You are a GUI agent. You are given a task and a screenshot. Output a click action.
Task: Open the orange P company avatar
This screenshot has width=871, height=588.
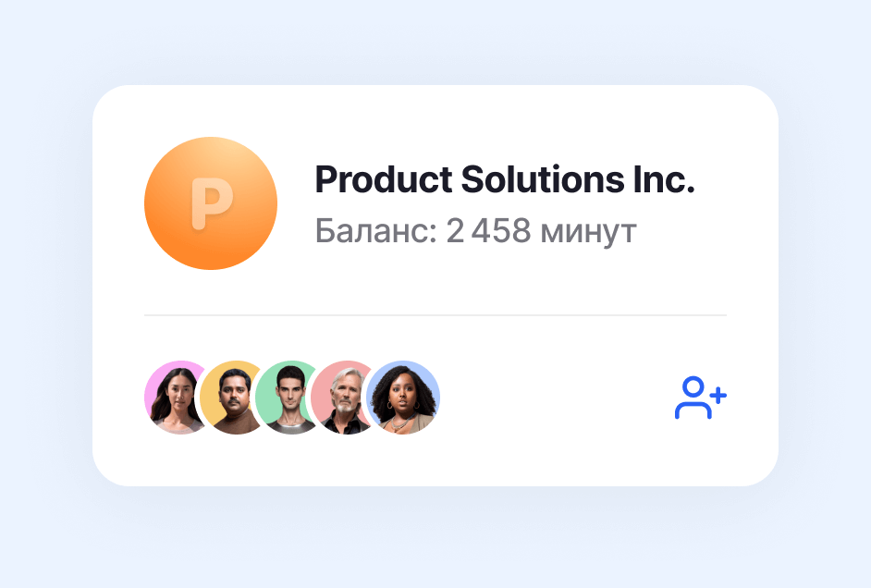(x=211, y=203)
